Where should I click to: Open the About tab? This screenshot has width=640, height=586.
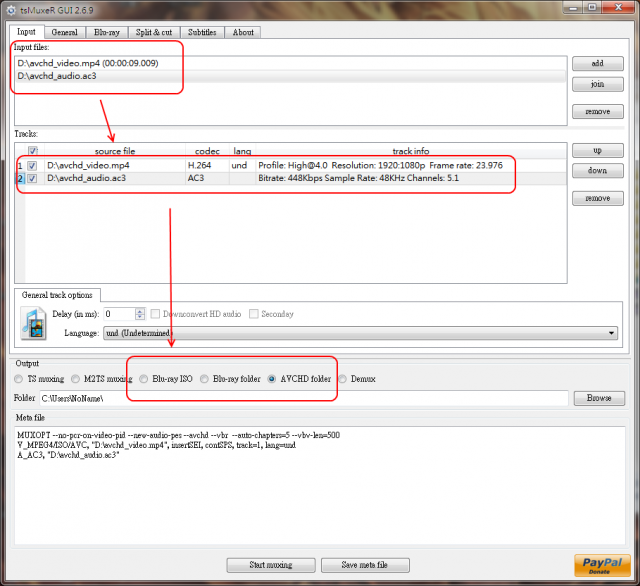click(243, 32)
